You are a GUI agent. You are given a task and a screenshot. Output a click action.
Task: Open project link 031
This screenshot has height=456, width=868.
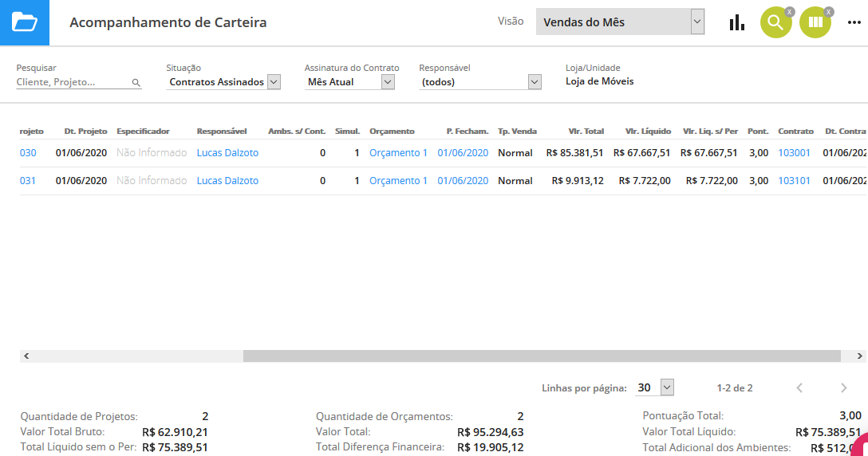pos(28,181)
